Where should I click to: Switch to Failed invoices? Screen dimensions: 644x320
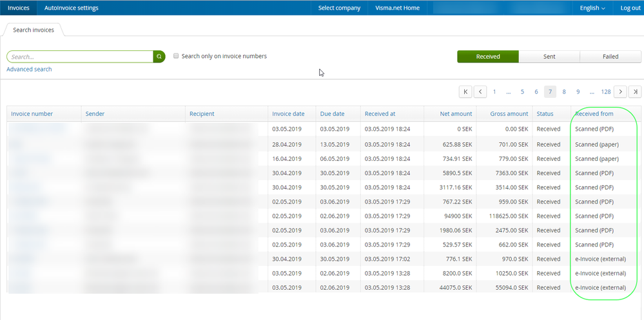tap(610, 57)
